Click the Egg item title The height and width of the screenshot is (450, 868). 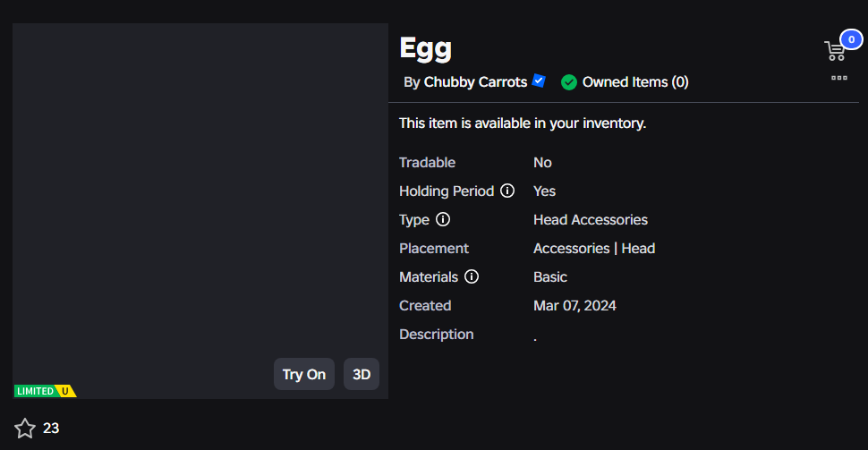pos(426,49)
